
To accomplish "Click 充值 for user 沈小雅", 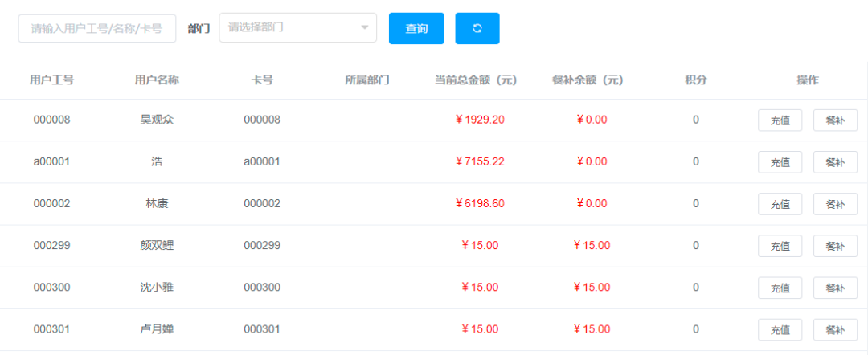I will tap(780, 288).
